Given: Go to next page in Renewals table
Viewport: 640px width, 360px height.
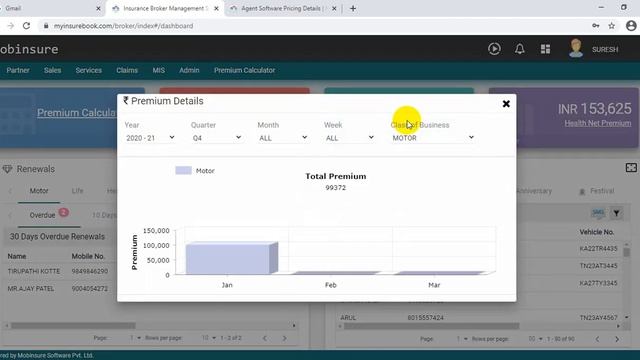Looking at the screenshot, I should click(x=284, y=338).
